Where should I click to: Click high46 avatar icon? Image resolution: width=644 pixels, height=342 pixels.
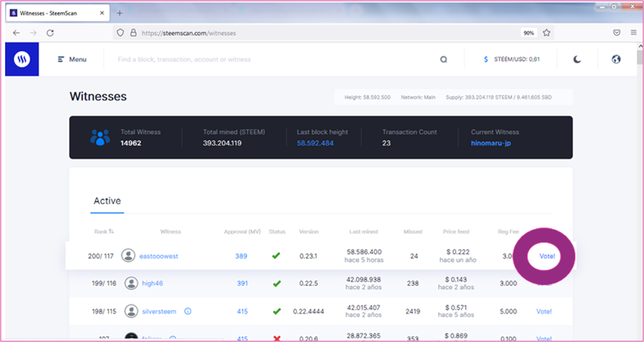coord(131,283)
